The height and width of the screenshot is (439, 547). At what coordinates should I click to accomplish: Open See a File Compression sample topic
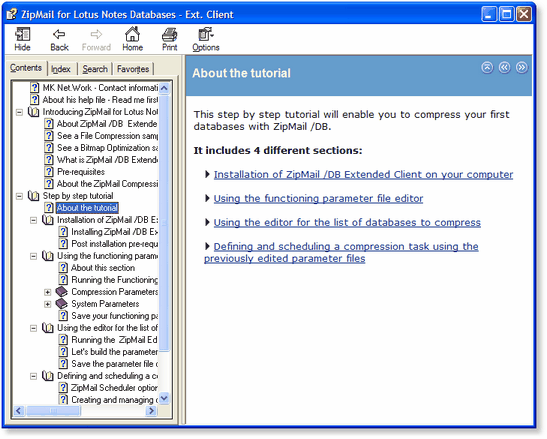pos(107,136)
